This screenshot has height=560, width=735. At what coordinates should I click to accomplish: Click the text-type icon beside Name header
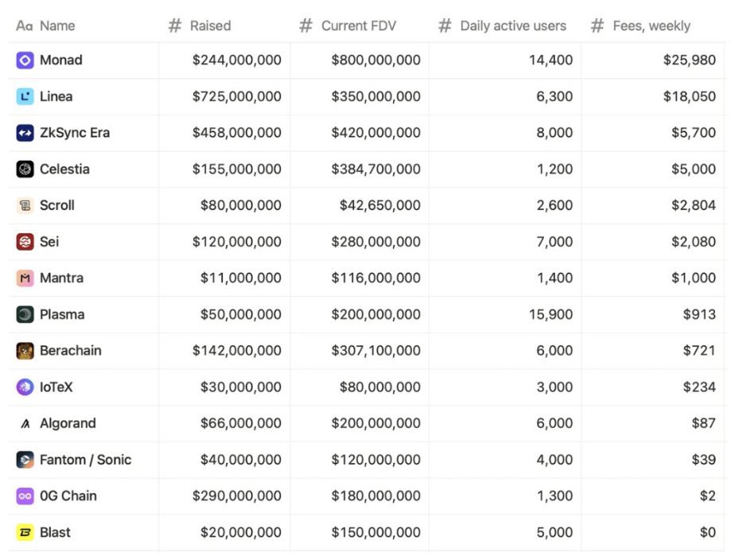pos(25,25)
